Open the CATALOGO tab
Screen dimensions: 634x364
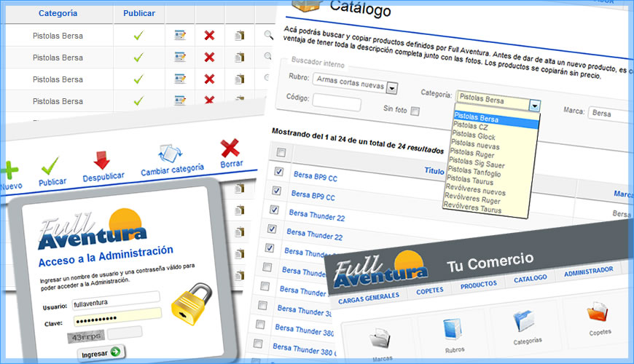click(530, 279)
